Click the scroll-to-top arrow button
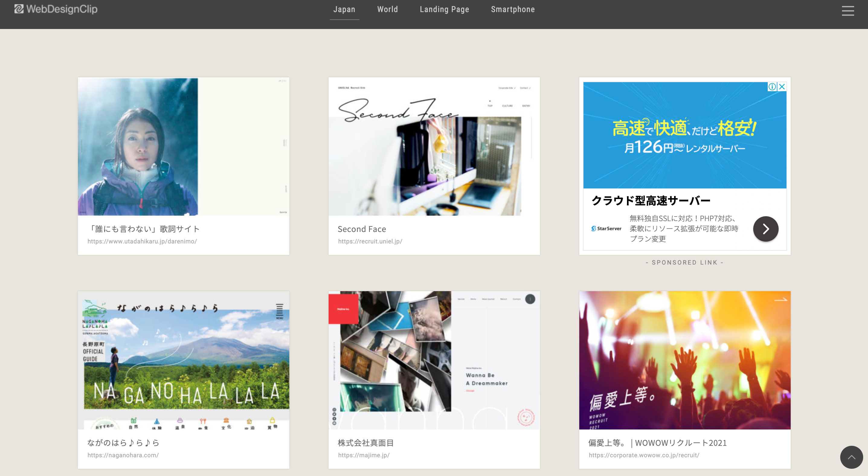 [x=851, y=457]
